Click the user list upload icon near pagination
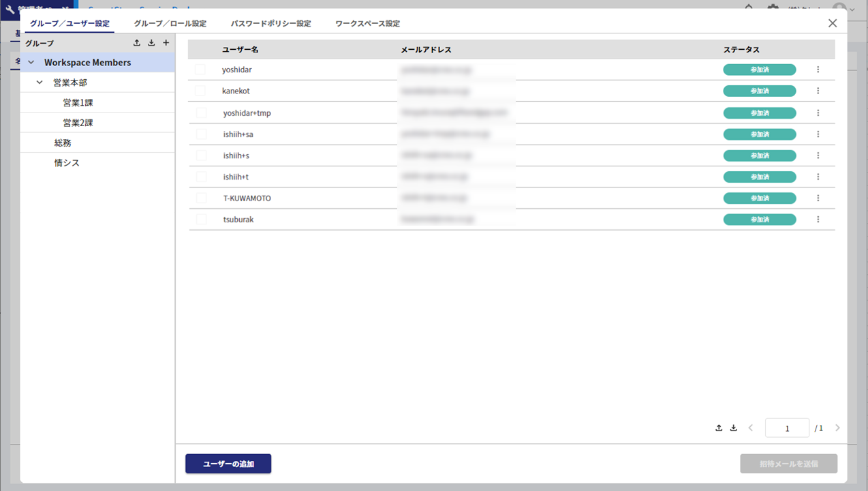The height and width of the screenshot is (491, 868). (x=719, y=428)
